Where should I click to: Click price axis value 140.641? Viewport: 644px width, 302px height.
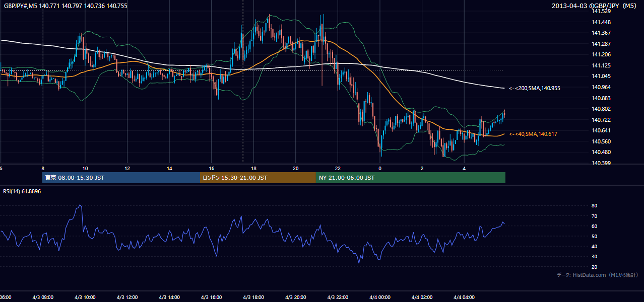[601, 130]
